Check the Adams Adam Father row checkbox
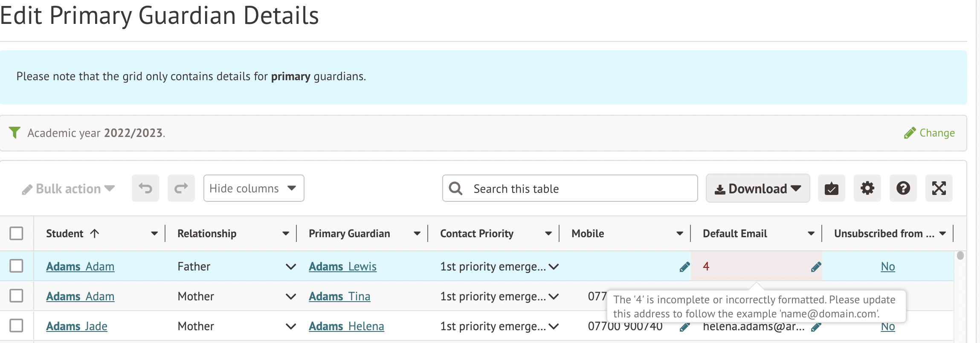Image resolution: width=980 pixels, height=343 pixels. point(16,266)
